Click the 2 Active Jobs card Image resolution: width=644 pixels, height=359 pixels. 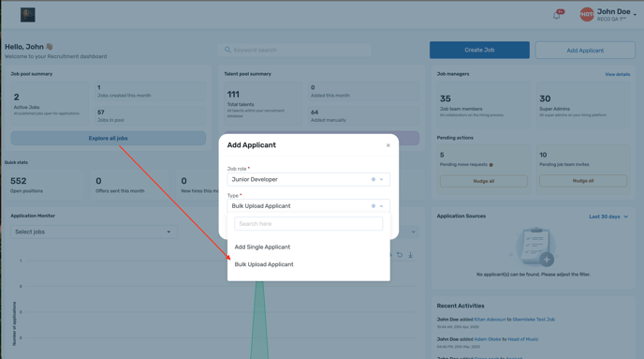pos(50,103)
